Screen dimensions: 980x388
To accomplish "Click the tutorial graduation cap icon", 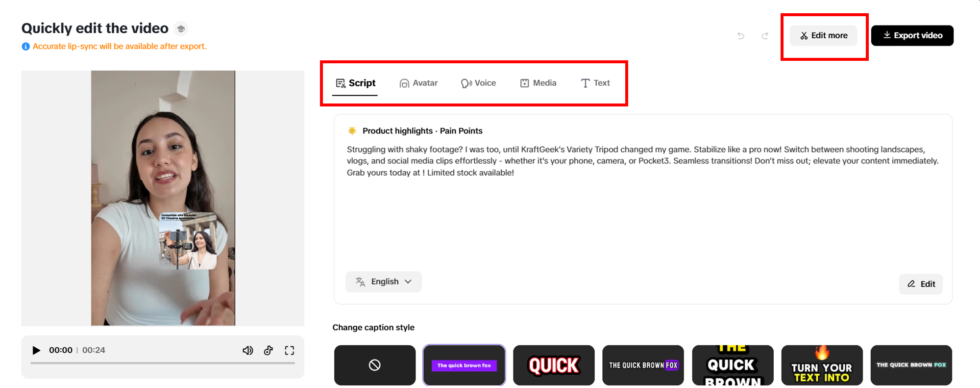I will (181, 29).
